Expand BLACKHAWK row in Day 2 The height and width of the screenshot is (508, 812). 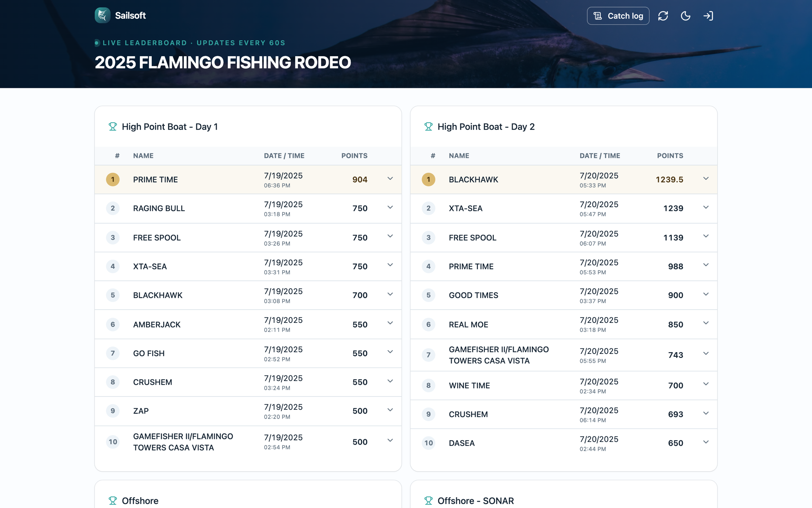[x=706, y=179]
